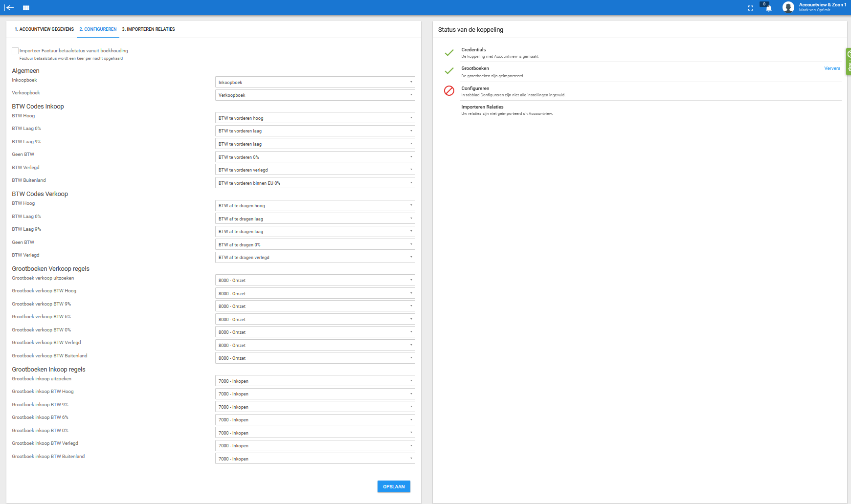Open Grootboek verkoop uitzoeken dropdown
851x504 pixels.
pos(315,280)
